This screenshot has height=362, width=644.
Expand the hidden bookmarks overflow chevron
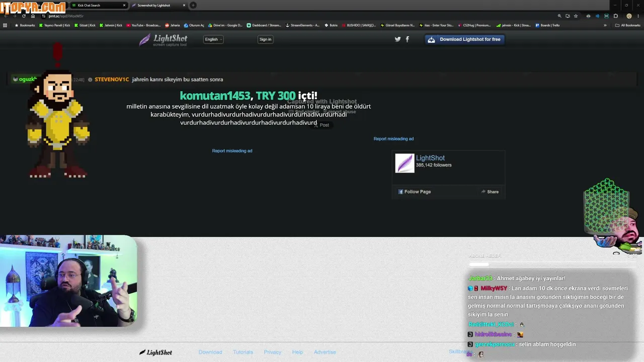605,25
